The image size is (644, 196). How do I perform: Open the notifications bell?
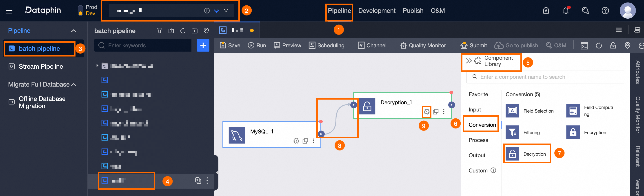tap(566, 11)
